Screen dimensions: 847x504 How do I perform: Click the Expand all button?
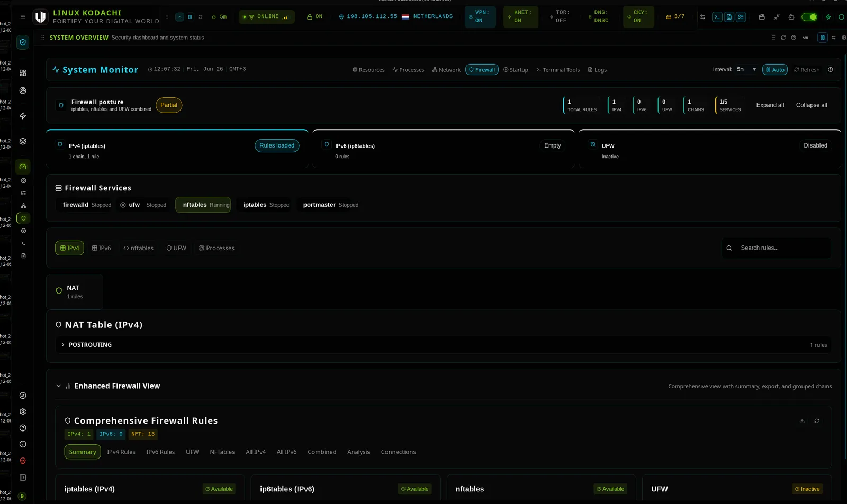pos(770,105)
